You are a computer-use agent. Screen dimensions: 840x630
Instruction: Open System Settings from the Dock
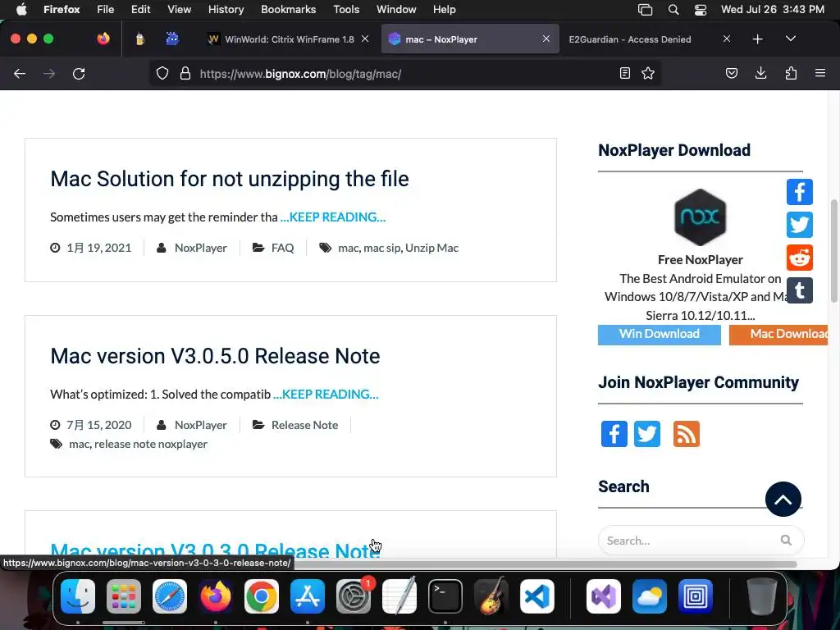point(354,596)
